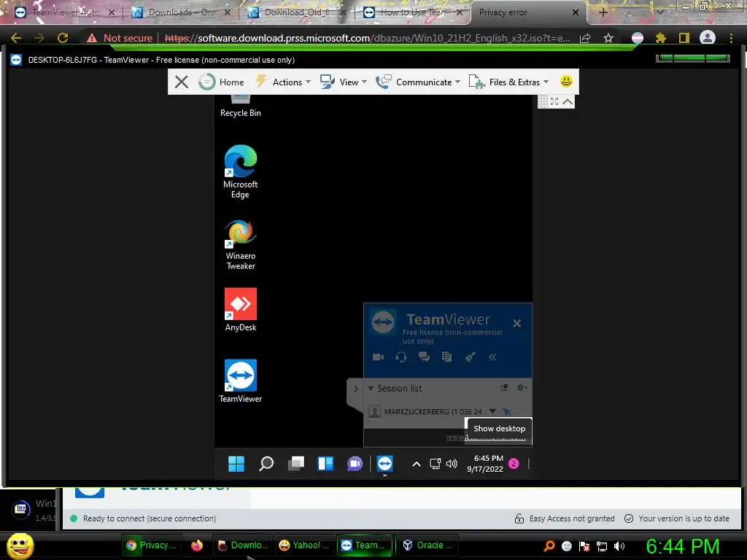Open the remote Windows Start button

[x=236, y=463]
